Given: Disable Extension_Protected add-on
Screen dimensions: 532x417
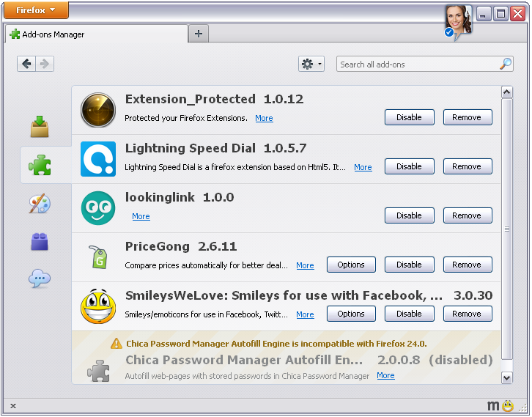Looking at the screenshot, I should point(409,117).
